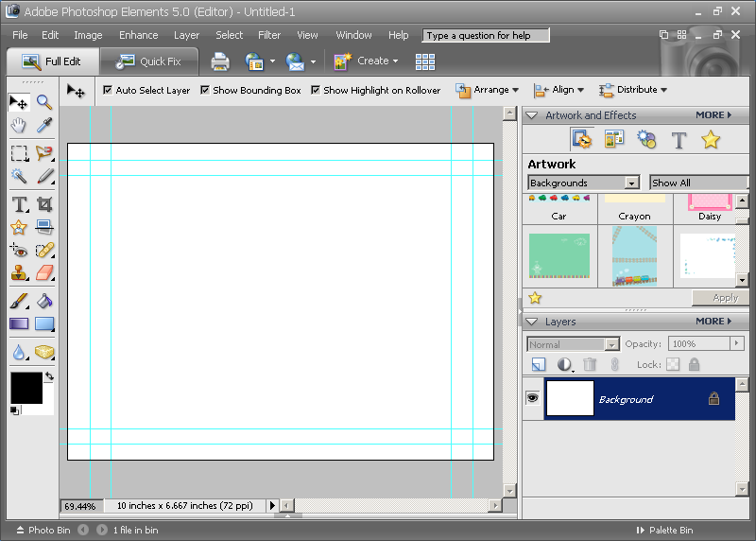Select the Straighten tool
Screen dimensions: 756x541
(44, 227)
